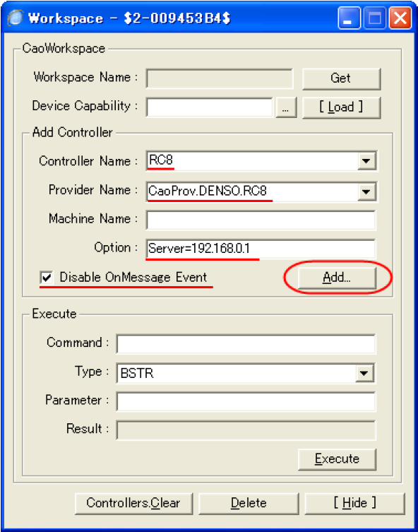The width and height of the screenshot is (418, 532).
Task: Minimize the Workspace window
Action: (349, 18)
